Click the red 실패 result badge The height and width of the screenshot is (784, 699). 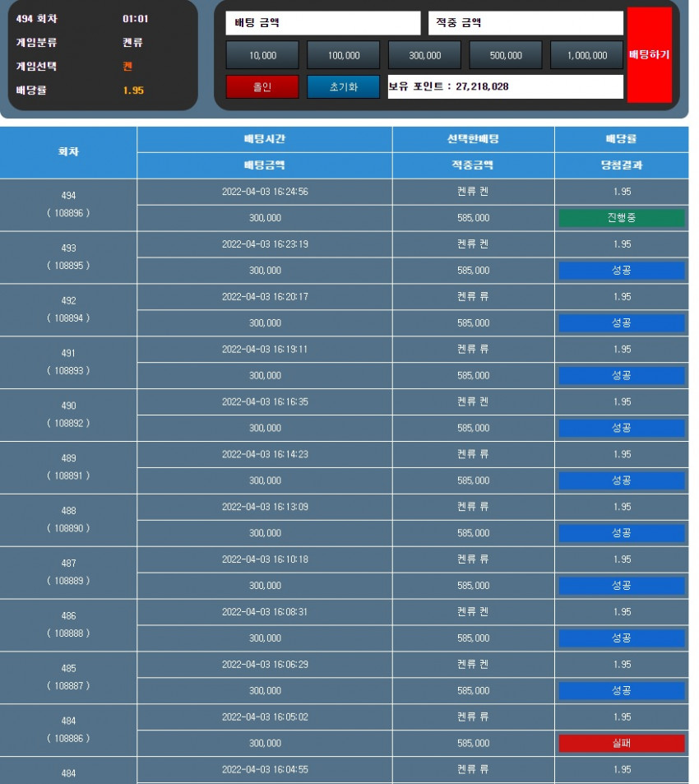point(622,744)
